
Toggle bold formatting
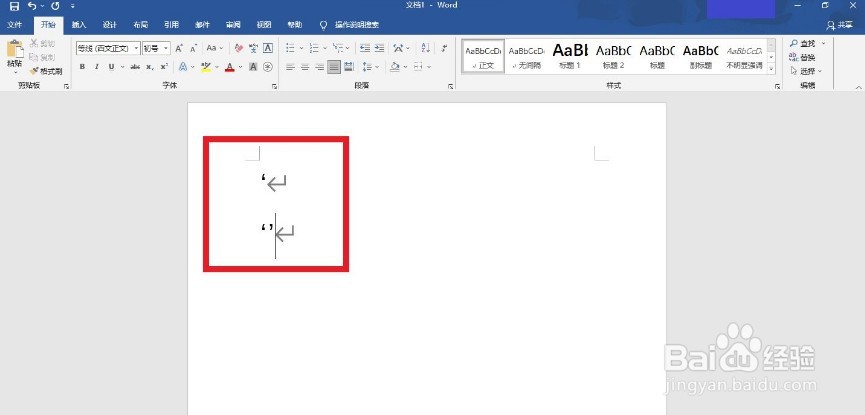82,67
